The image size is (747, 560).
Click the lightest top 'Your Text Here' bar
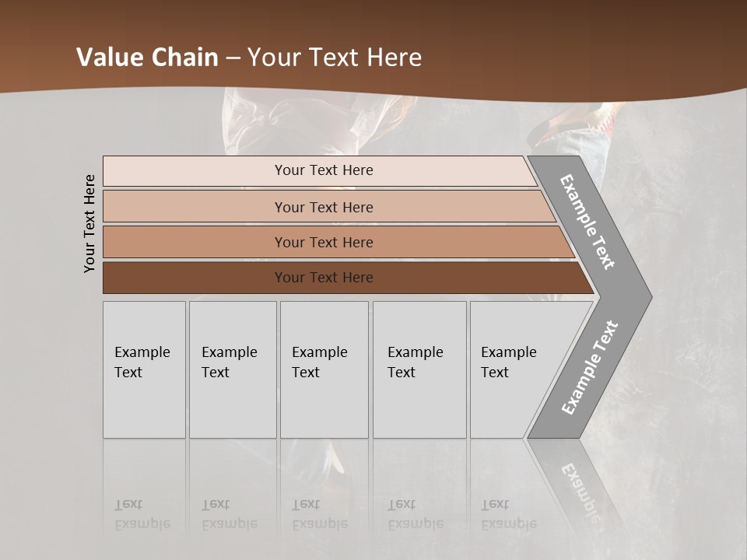[323, 170]
